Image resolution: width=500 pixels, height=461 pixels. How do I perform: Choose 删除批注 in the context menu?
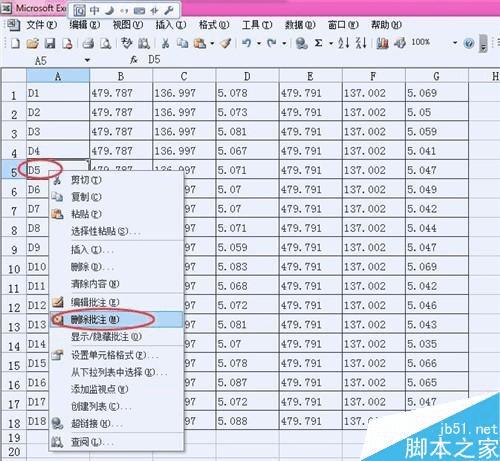coord(117,320)
